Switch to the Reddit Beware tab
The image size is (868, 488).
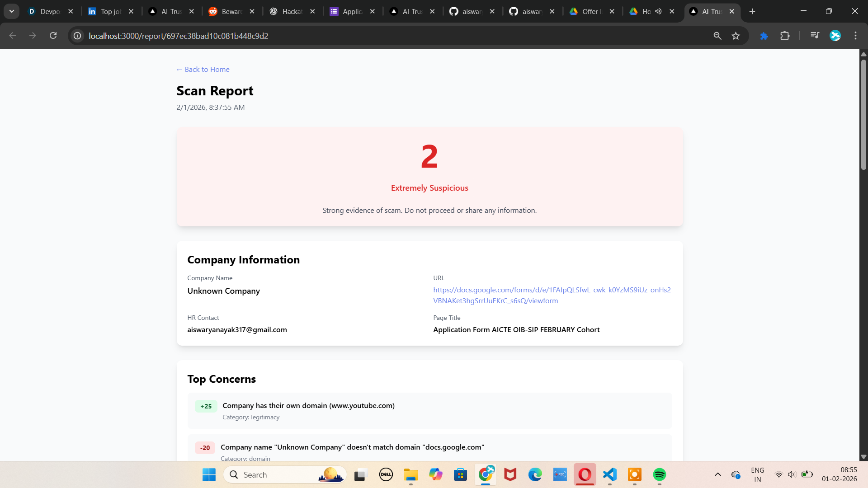tap(231, 11)
